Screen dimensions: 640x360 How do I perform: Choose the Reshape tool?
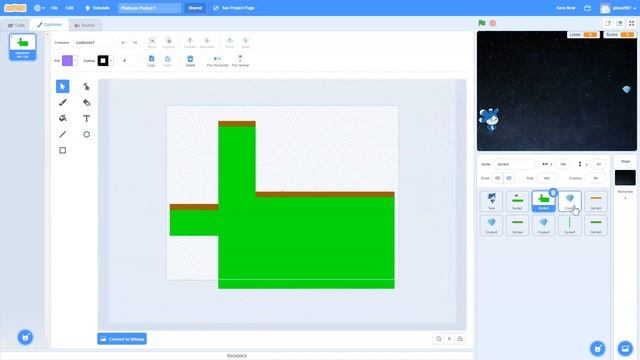tap(87, 87)
